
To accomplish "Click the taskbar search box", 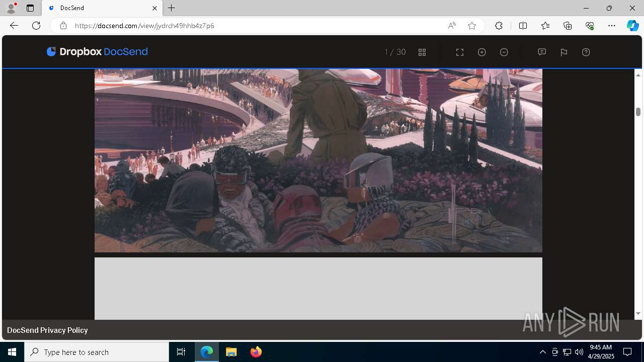I will [x=97, y=352].
